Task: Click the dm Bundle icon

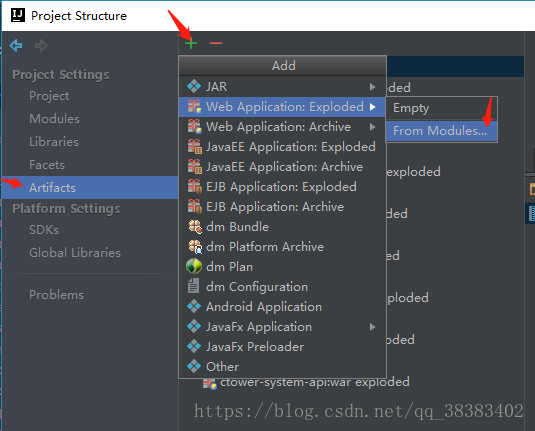Action: click(195, 227)
